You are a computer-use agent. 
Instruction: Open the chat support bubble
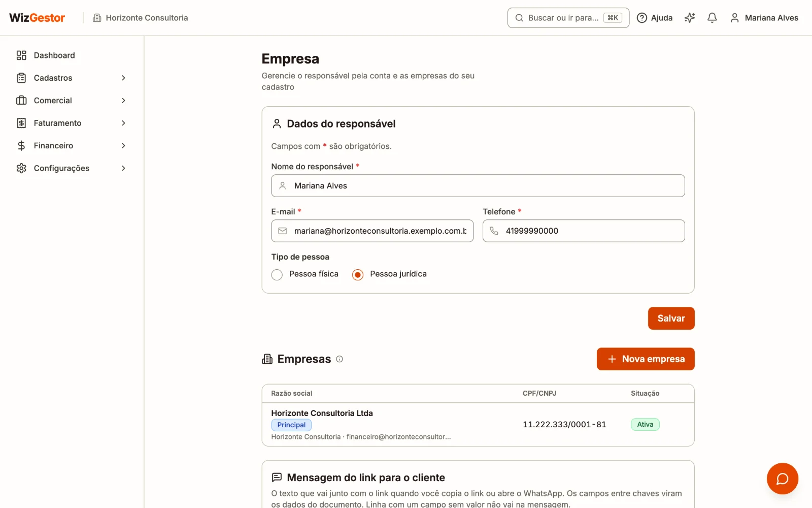pyautogui.click(x=782, y=479)
